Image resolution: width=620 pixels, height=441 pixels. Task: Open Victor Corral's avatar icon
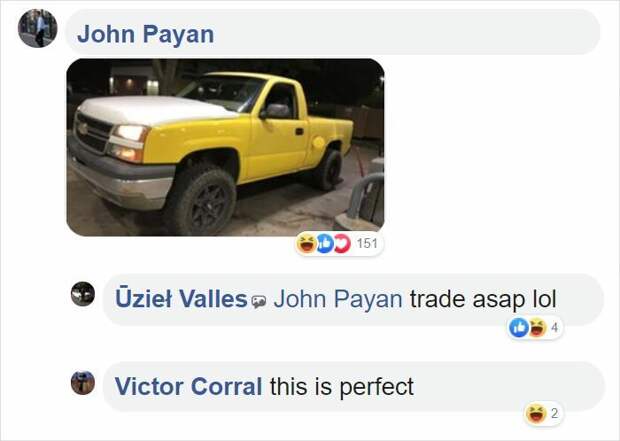click(x=83, y=382)
